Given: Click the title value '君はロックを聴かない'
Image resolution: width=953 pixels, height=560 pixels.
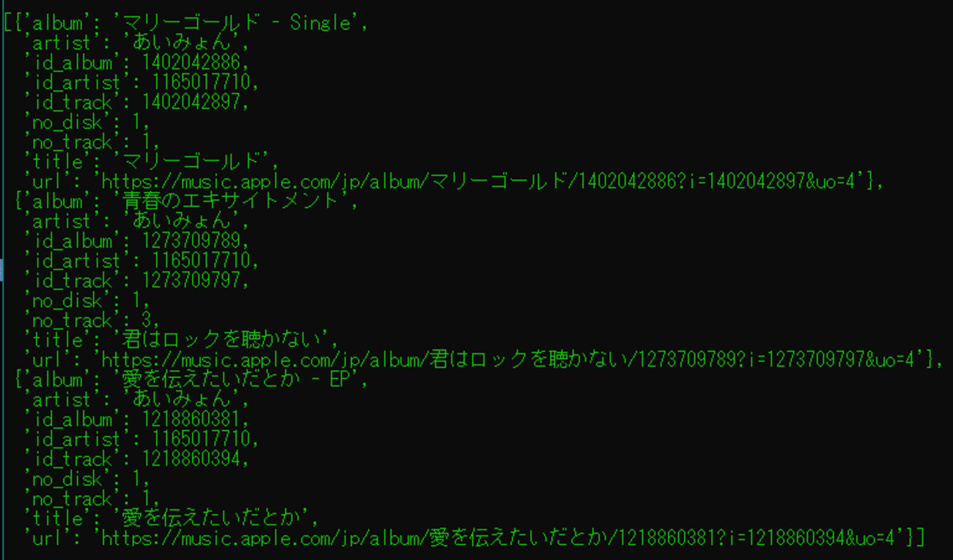Looking at the screenshot, I should tap(217, 339).
